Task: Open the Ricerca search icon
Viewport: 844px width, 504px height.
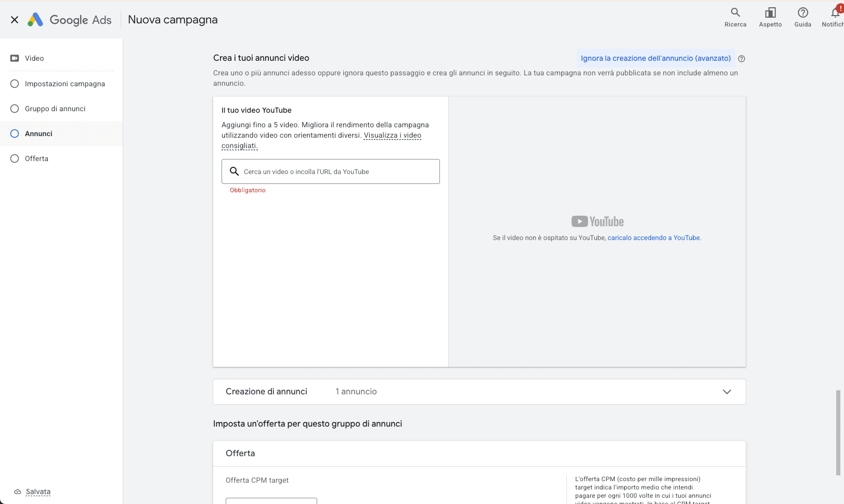Action: point(735,12)
